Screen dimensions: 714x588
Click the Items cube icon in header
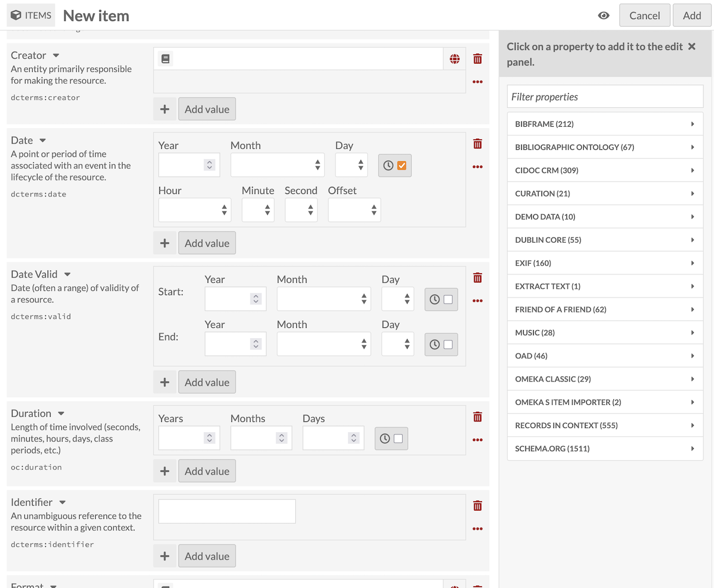coord(16,15)
